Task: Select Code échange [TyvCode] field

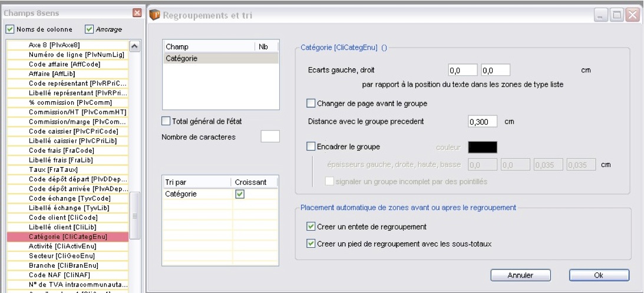Action: (68, 198)
